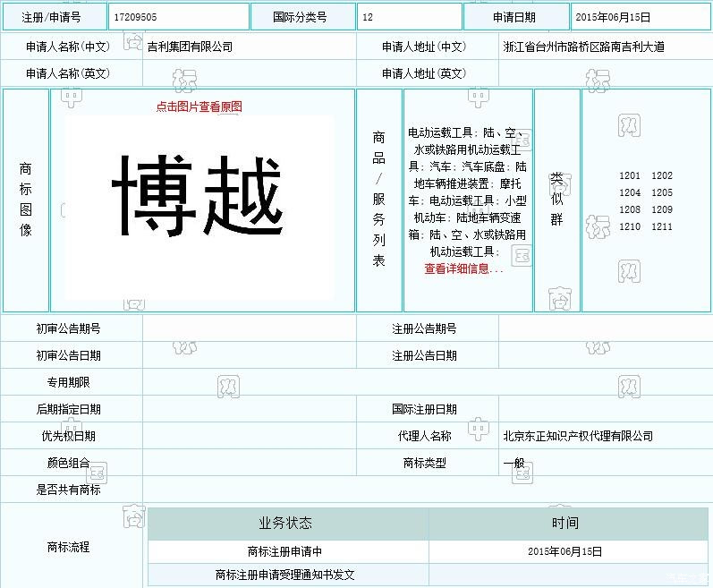This screenshot has height=588, width=713.
Task: Click the 注册/申请号 header cell
Action: pos(55,17)
